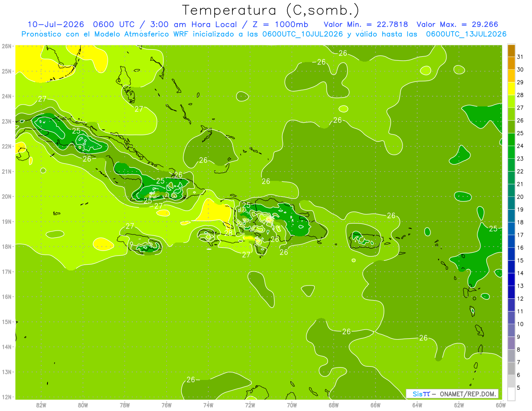This screenshot has width=532, height=411.
Task: Click the valid-until time "0600UTC_13JUL2026"
Action: pyautogui.click(x=465, y=34)
